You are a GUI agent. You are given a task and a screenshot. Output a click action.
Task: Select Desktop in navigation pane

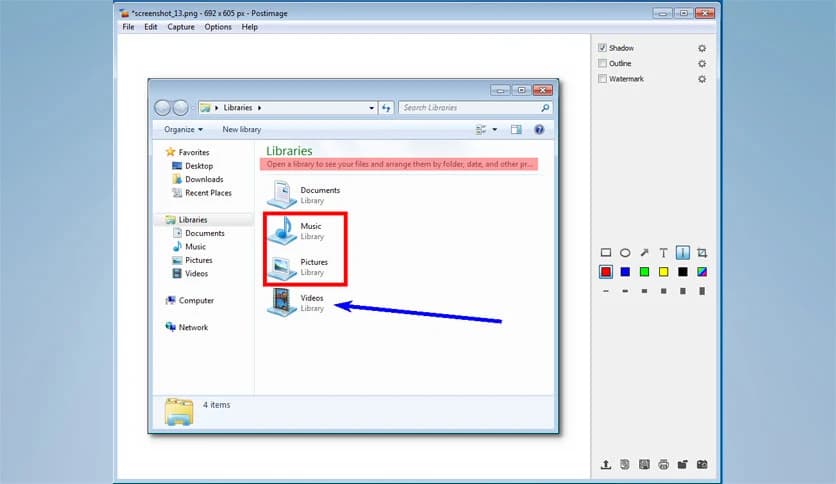(x=192, y=166)
